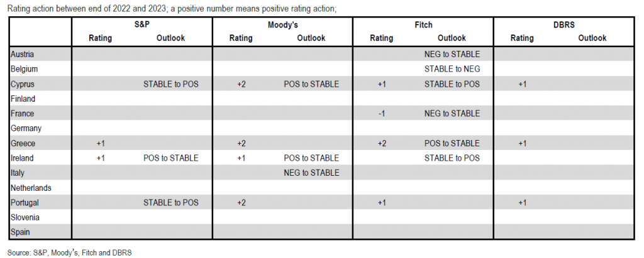Select the Germany row label
Image resolution: width=644 pixels, height=258 pixels.
pyautogui.click(x=26, y=129)
